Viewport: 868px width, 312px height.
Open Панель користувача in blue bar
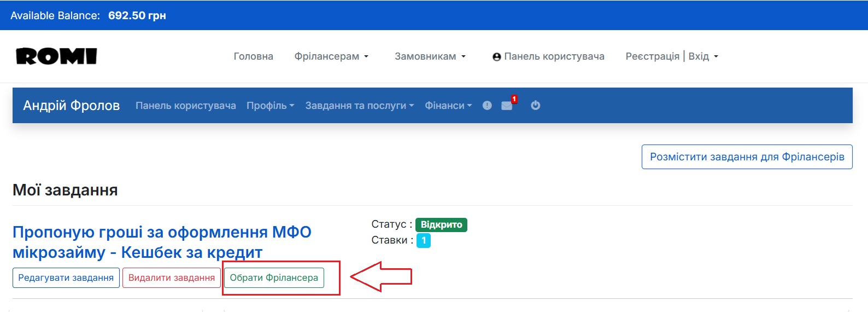point(186,106)
